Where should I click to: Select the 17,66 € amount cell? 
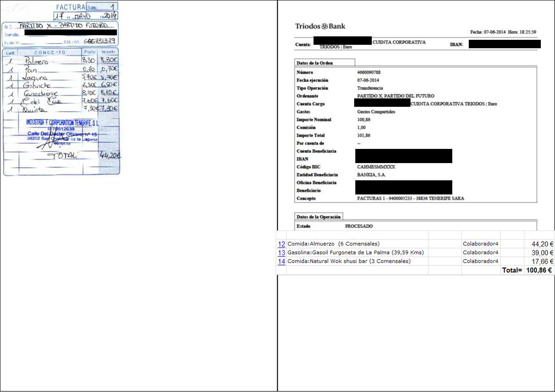point(542,262)
